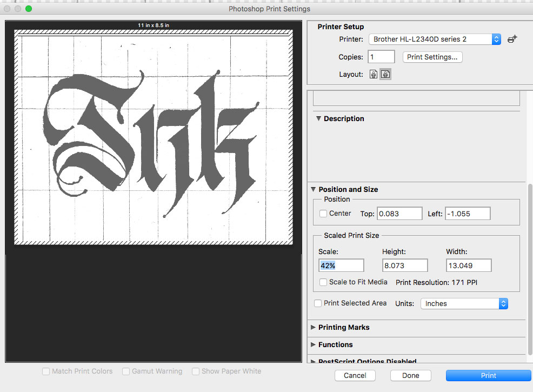Click the add printer icon

click(512, 39)
